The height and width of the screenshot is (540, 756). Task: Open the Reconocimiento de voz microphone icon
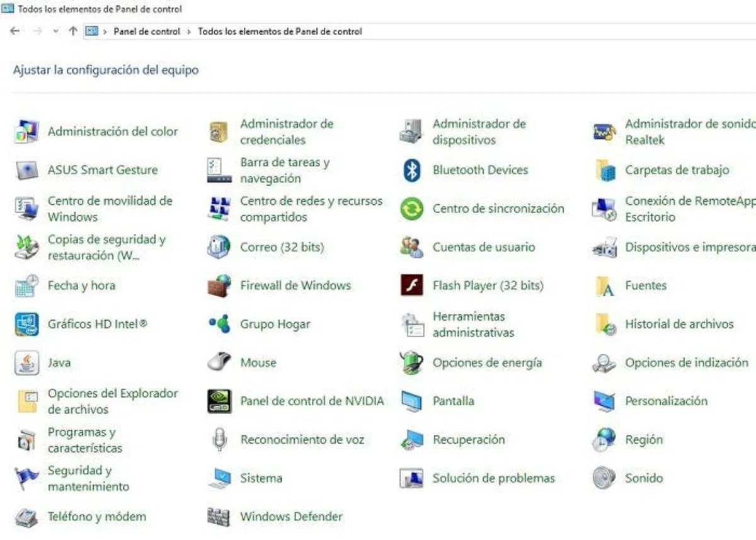(x=219, y=440)
